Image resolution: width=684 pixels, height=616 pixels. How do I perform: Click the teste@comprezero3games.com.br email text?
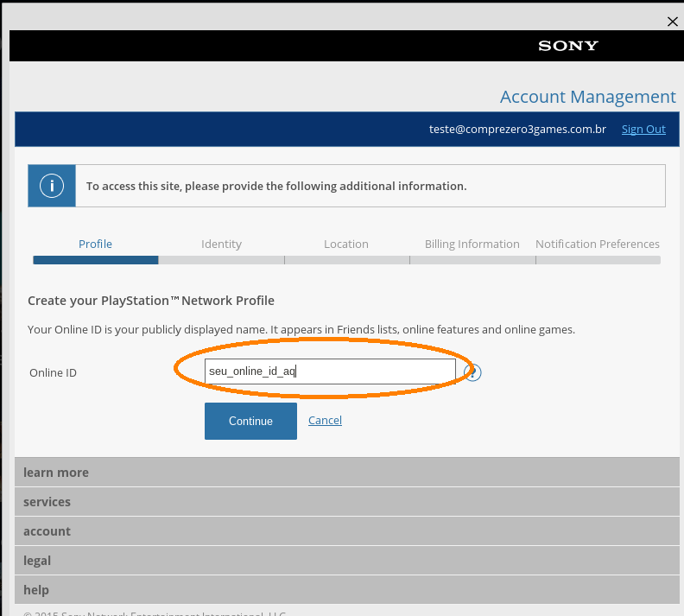click(x=517, y=129)
